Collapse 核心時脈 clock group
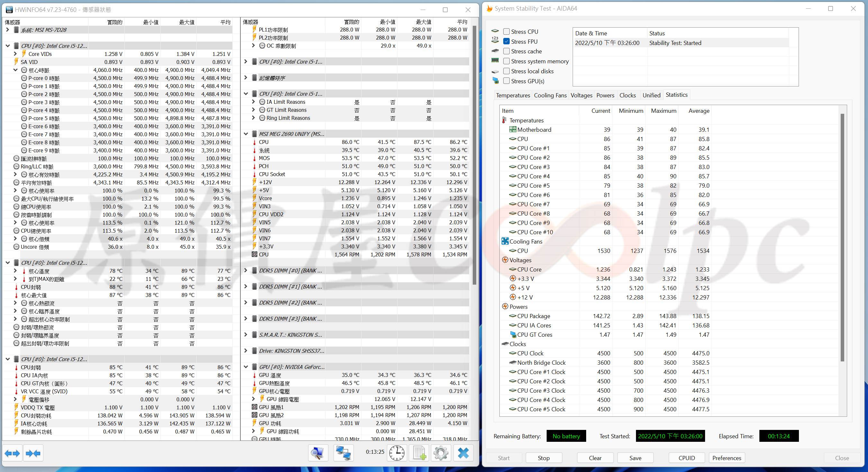The width and height of the screenshot is (868, 472). click(x=15, y=70)
